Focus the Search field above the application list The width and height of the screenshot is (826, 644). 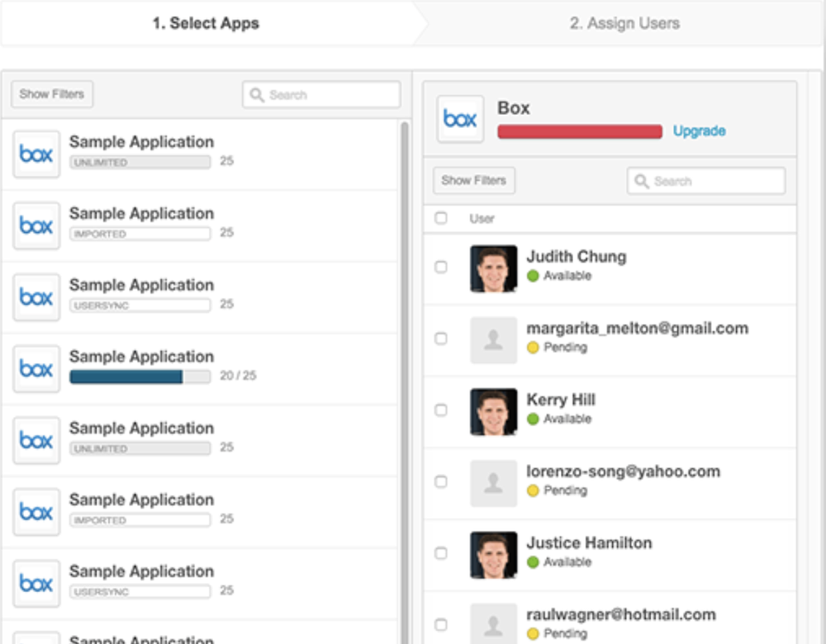[x=321, y=95]
